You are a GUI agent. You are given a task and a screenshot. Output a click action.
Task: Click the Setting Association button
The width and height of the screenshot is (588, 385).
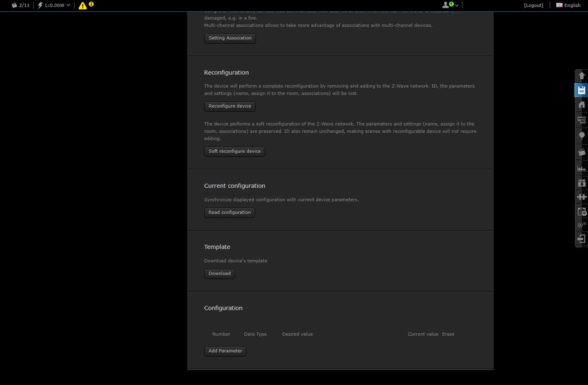point(230,38)
